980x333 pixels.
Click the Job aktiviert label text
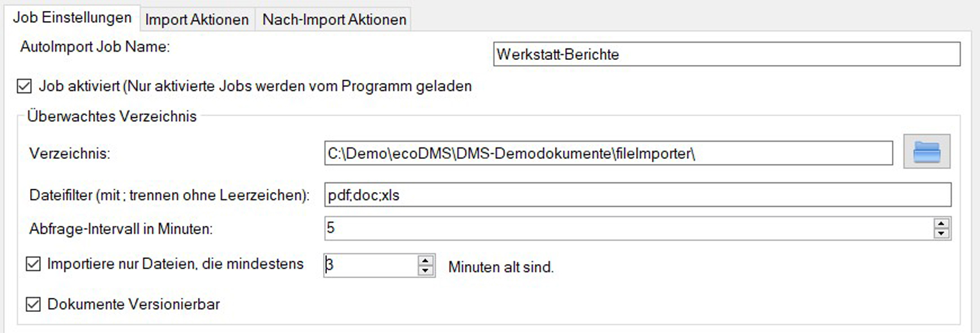coord(255,86)
